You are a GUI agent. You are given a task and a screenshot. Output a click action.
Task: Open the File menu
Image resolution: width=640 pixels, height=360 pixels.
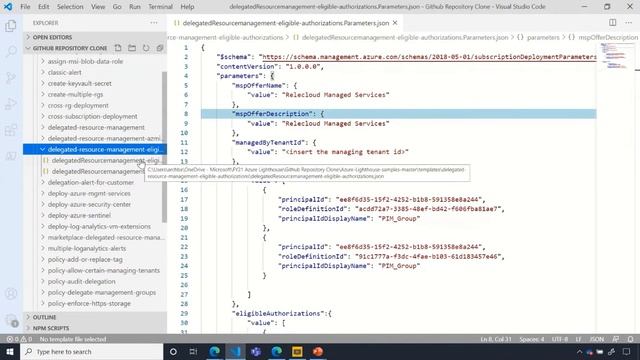click(25, 7)
